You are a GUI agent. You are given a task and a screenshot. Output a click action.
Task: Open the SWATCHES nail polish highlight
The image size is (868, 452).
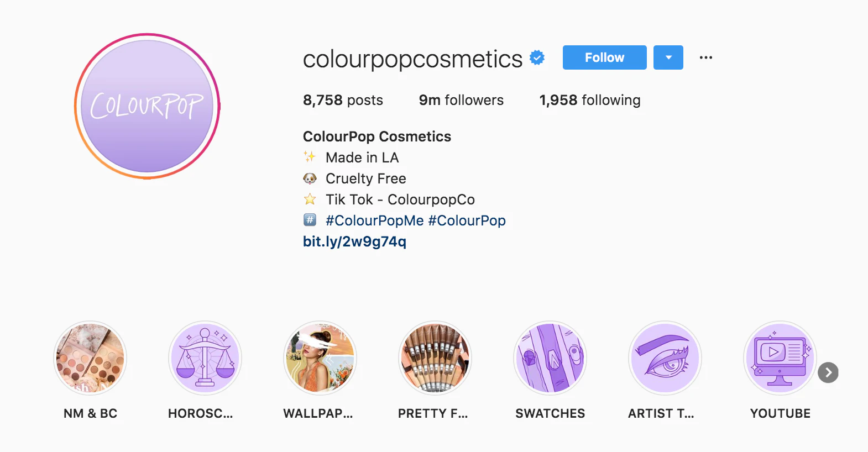point(550,358)
